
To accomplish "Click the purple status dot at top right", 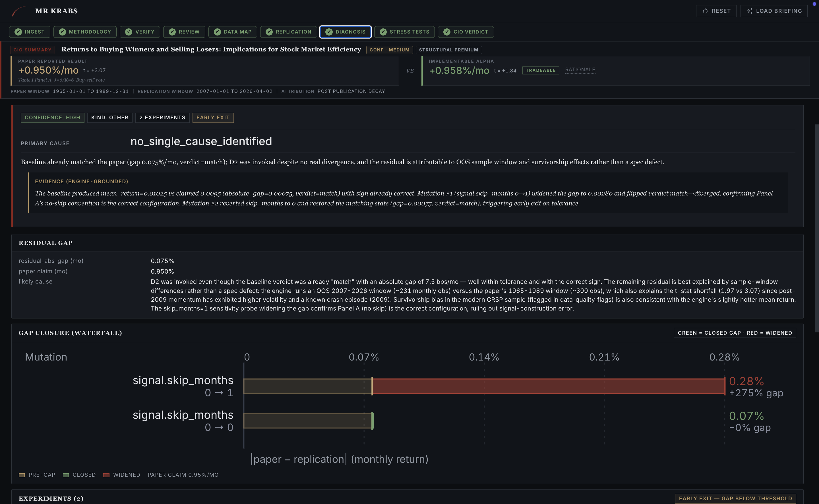I will pyautogui.click(x=815, y=4).
